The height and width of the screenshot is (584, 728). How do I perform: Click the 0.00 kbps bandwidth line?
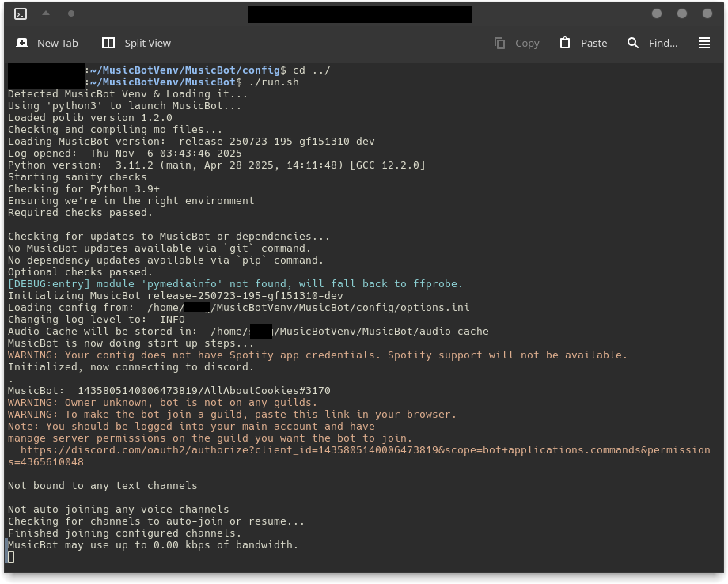click(x=153, y=544)
